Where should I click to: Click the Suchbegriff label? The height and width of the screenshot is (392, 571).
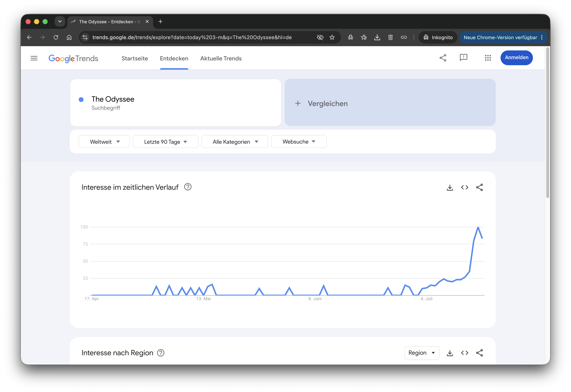click(x=106, y=108)
